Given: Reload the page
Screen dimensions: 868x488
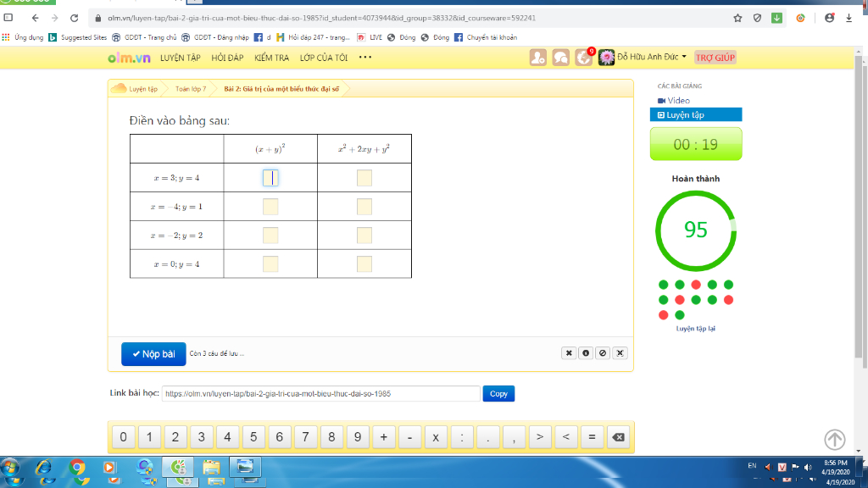Looking at the screenshot, I should (75, 18).
